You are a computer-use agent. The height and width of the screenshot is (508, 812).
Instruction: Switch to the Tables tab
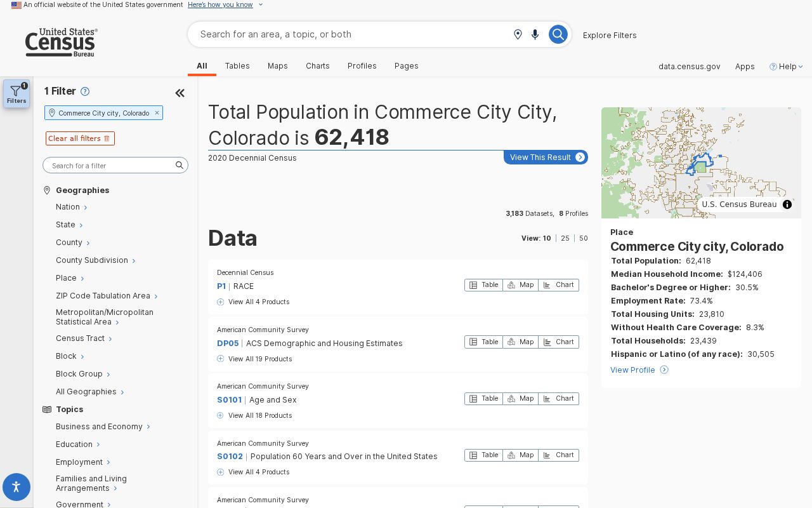coord(237,66)
